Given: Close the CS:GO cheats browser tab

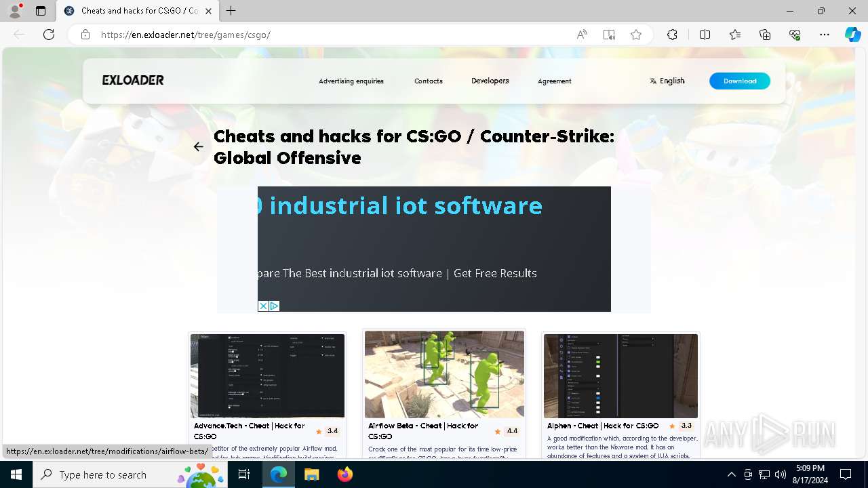Looking at the screenshot, I should click(208, 11).
